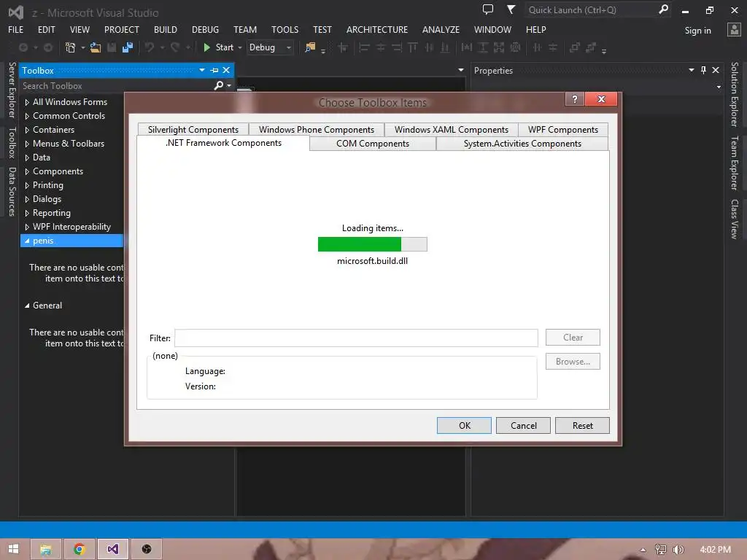Close the Properties panel
Screen dimensions: 747x560
(716, 71)
